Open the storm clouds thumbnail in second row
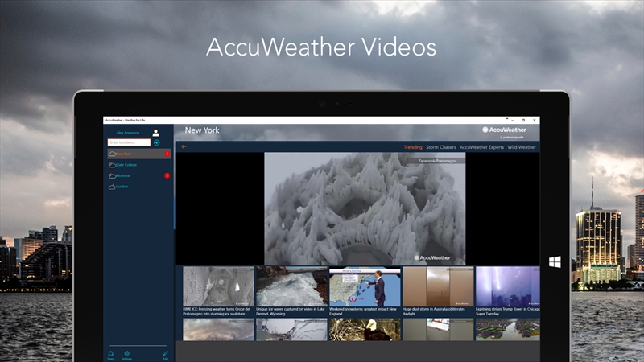Screen dimensions: 644x362 (218, 330)
